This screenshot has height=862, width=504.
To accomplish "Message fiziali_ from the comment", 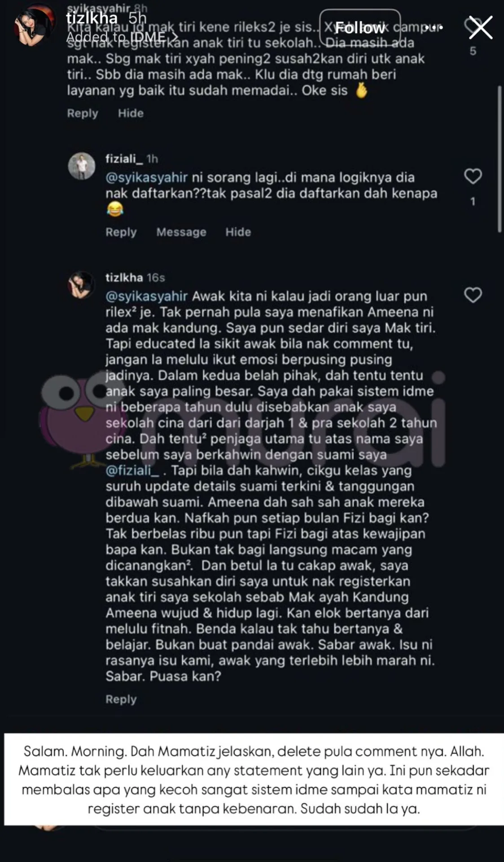I will (x=181, y=232).
